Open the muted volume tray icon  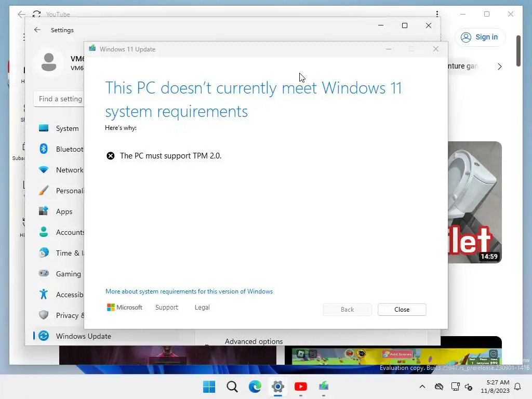[x=469, y=387]
